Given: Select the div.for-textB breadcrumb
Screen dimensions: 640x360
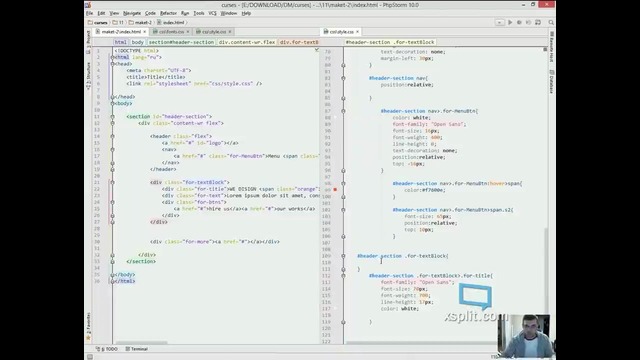Looking at the screenshot, I should [x=299, y=42].
